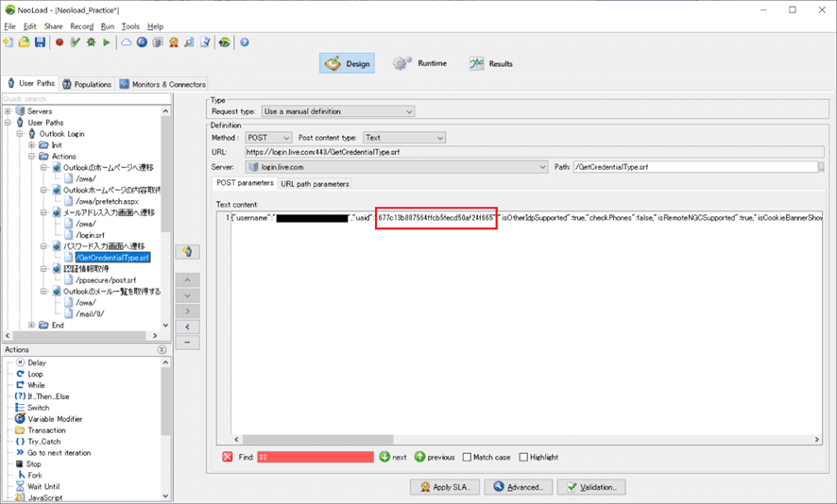Enable the Match case checkbox
Image resolution: width=837 pixels, height=504 pixels.
467,457
